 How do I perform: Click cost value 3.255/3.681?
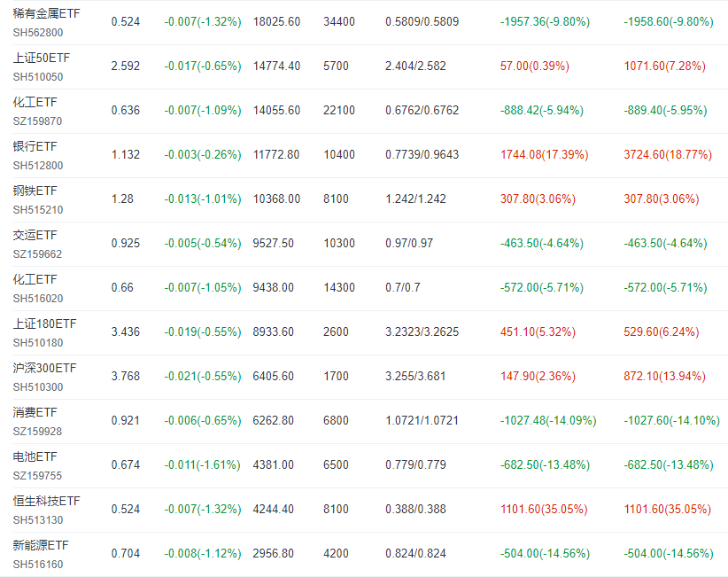[x=415, y=377]
